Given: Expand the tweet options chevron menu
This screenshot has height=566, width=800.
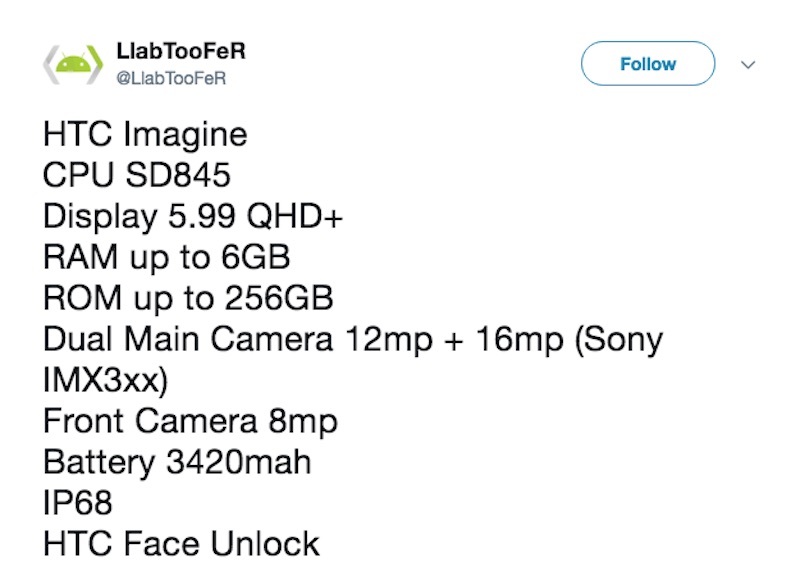Looking at the screenshot, I should (x=747, y=65).
